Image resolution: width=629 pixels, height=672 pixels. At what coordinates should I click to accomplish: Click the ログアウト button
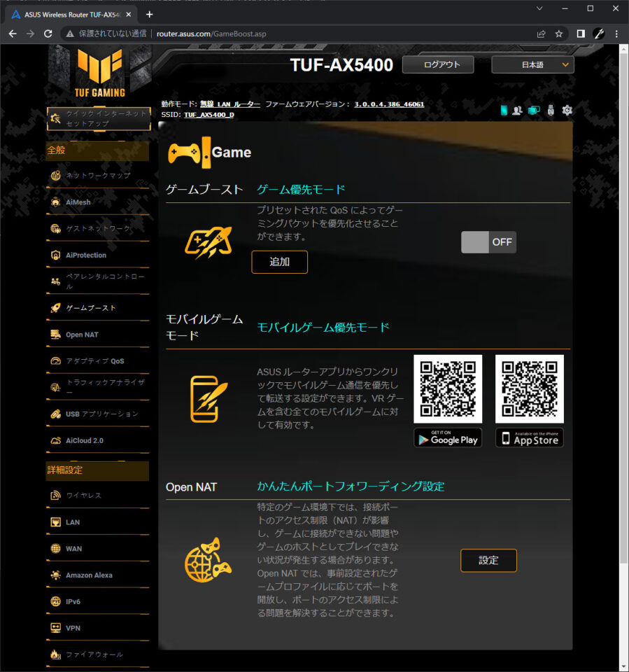(x=438, y=64)
